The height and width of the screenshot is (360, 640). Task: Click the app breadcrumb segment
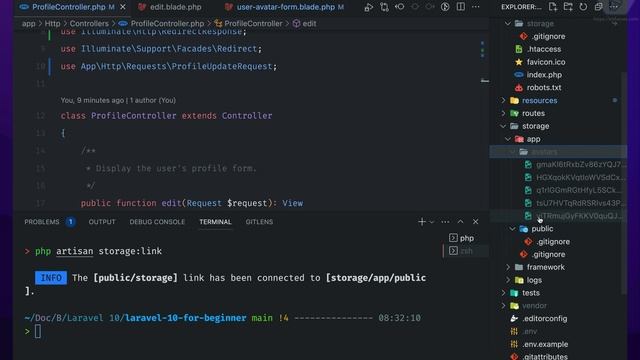(28, 24)
